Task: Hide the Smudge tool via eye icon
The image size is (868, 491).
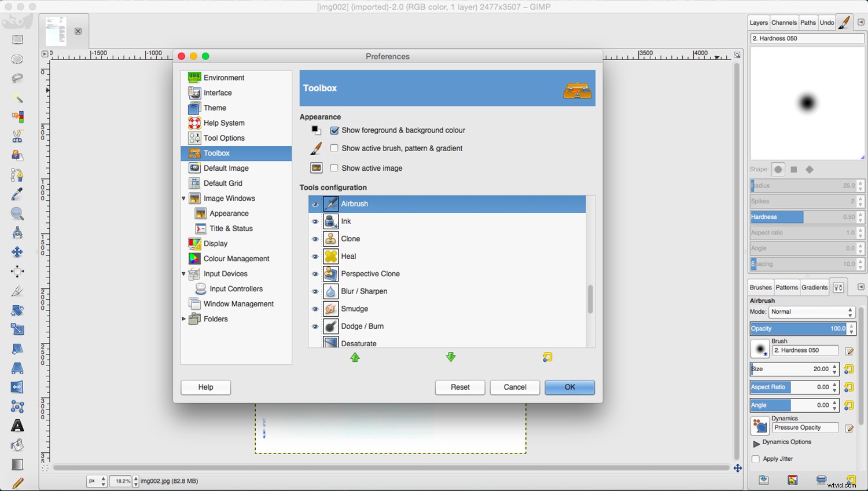Action: click(x=315, y=309)
